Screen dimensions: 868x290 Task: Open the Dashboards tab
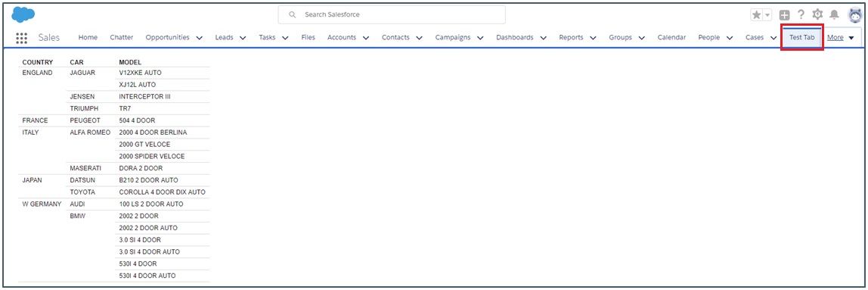[515, 37]
